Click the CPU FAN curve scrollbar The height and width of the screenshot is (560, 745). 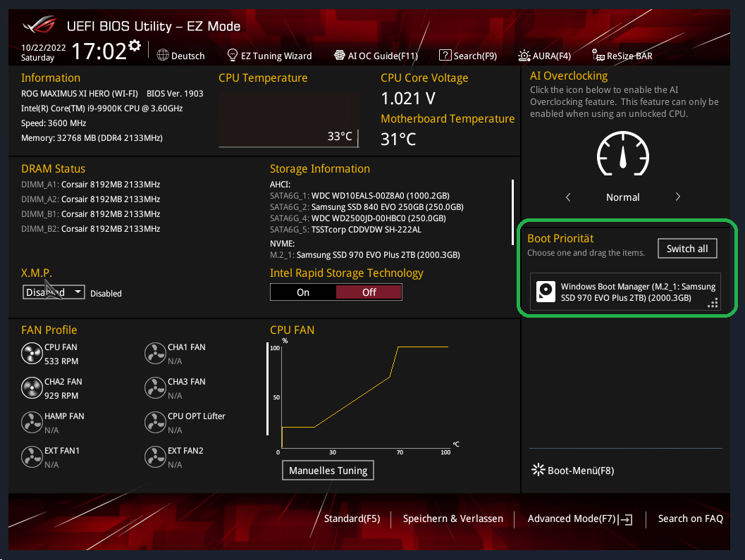[268, 389]
